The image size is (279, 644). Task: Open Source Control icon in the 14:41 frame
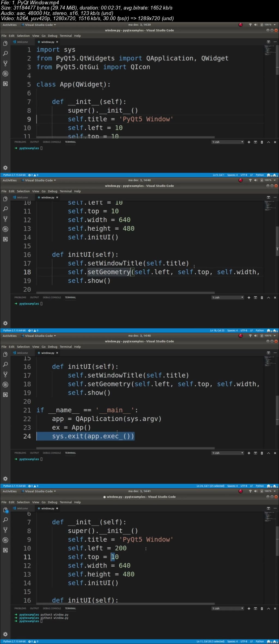(5, 530)
